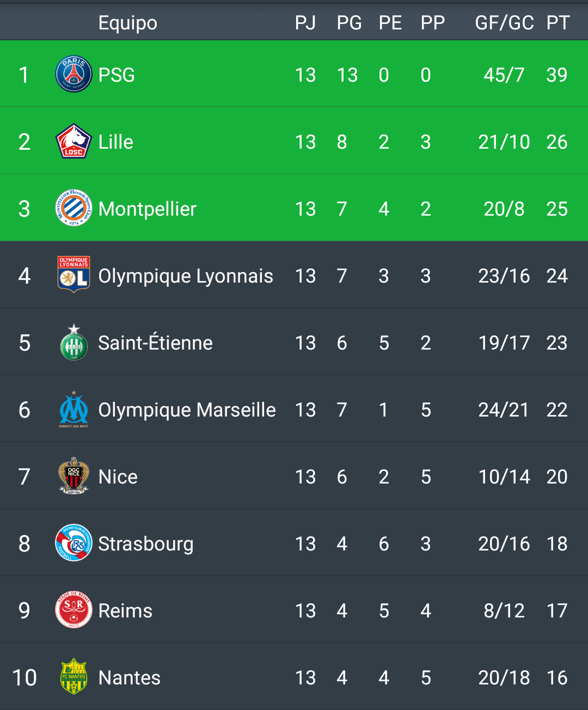Tap the Saint-Étienne green crest

coord(73,342)
